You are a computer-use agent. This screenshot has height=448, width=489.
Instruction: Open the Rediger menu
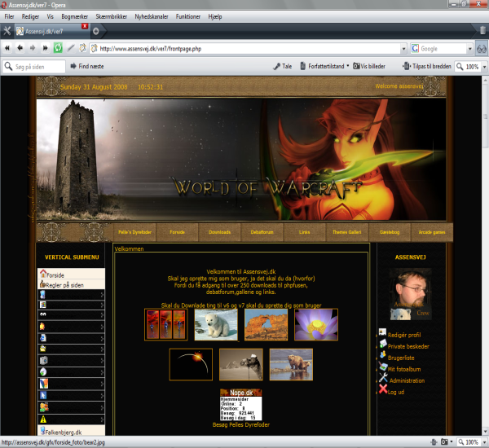[x=30, y=16]
